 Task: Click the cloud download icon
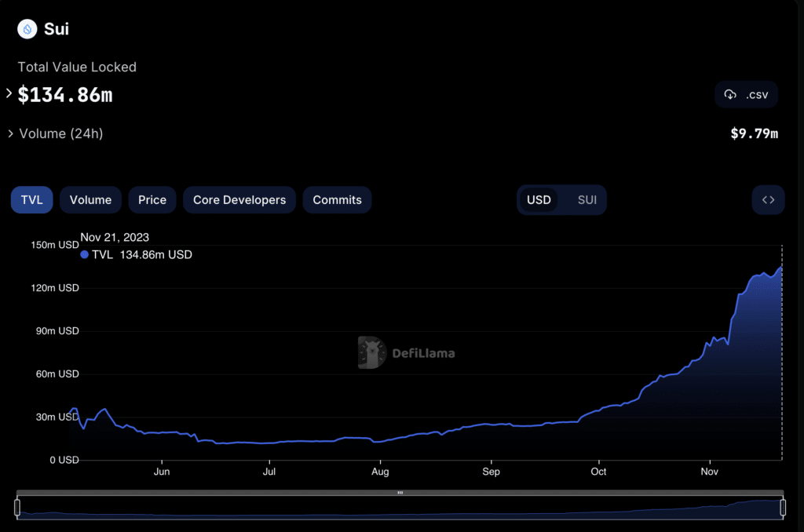pyautogui.click(x=730, y=94)
